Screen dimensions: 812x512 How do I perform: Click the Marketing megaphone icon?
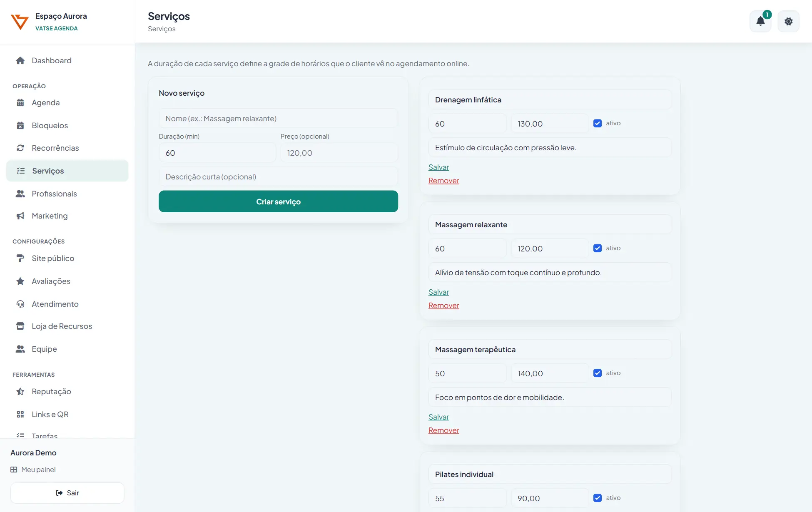20,216
